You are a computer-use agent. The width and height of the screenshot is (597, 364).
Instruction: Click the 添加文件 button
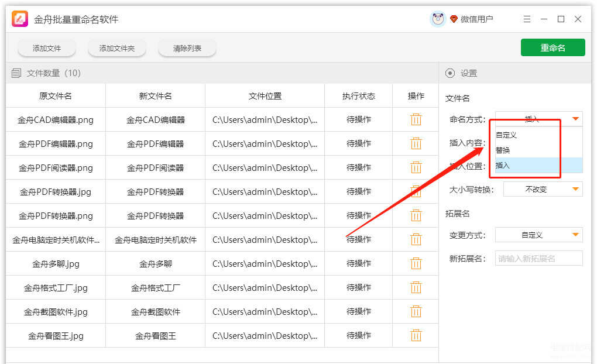(x=47, y=49)
